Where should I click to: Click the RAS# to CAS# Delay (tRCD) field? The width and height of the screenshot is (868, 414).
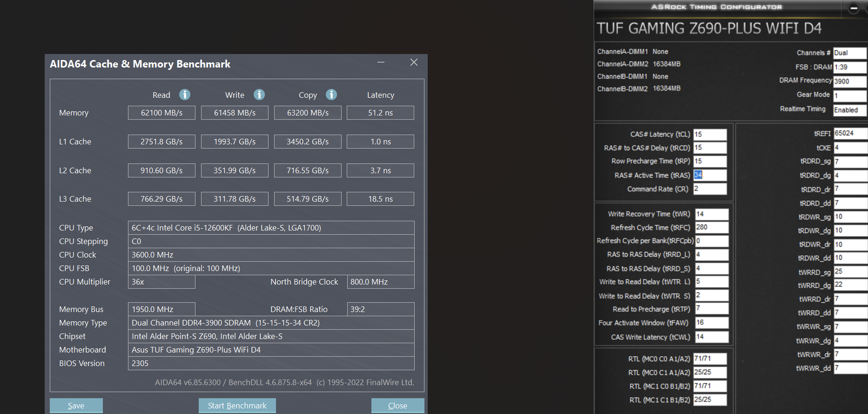[x=710, y=148]
